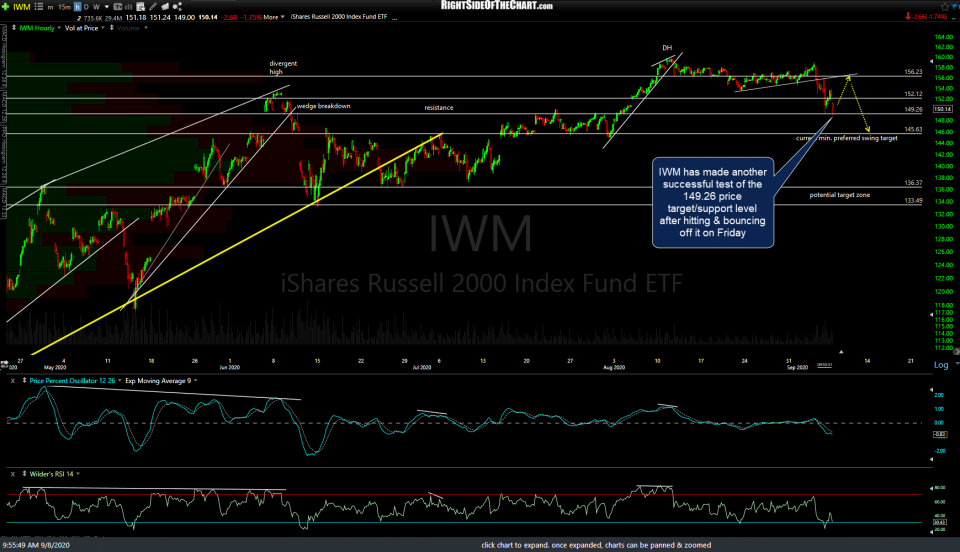Select the hourly timeframe button
Viewport: 960px width, 552px height.
tap(77, 7)
